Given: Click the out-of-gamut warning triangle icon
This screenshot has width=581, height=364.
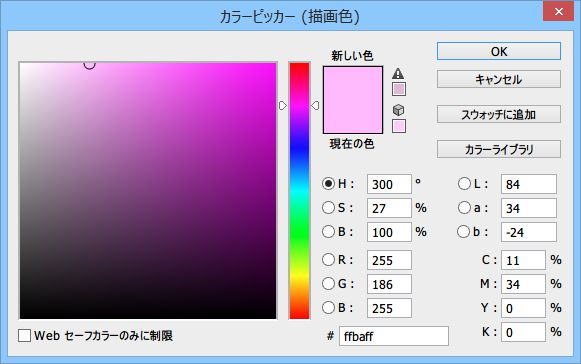Looking at the screenshot, I should 398,73.
